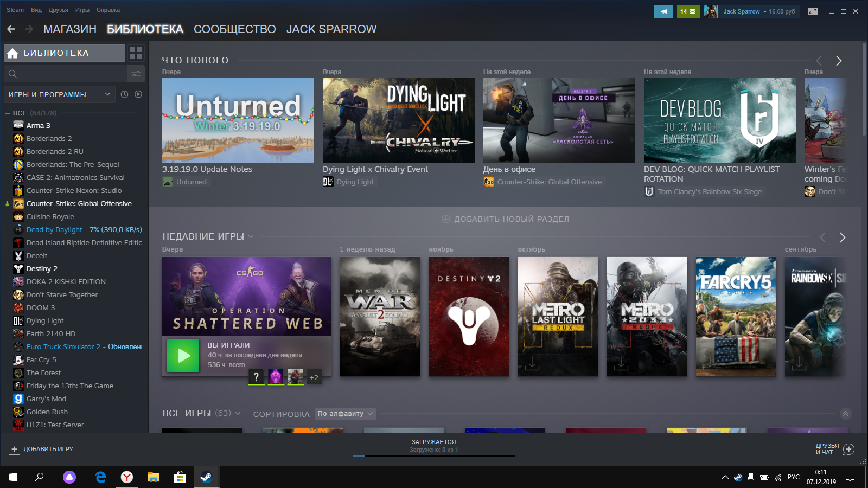Click the Far Cry 5 list icon
Image resolution: width=868 pixels, height=488 pixels.
click(x=18, y=359)
